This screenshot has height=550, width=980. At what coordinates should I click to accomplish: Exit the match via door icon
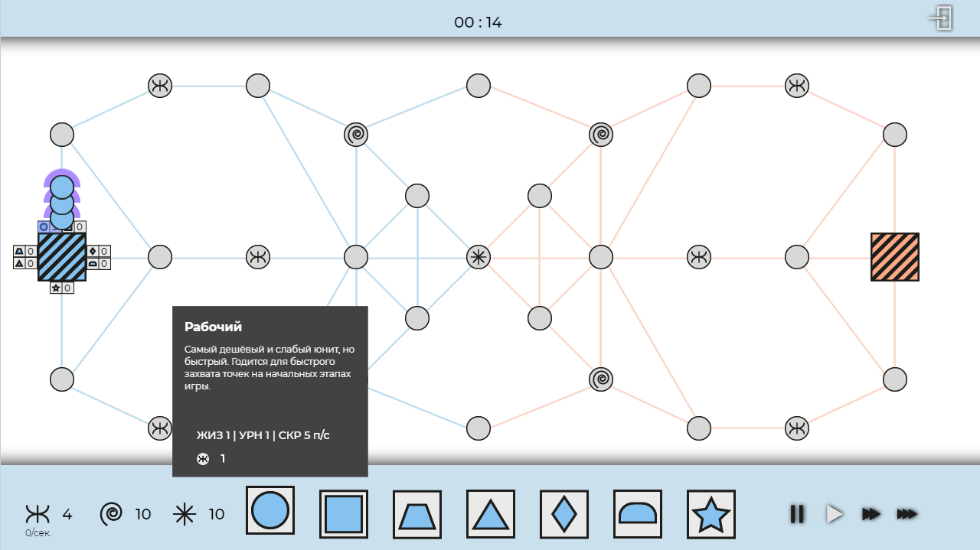pos(941,18)
